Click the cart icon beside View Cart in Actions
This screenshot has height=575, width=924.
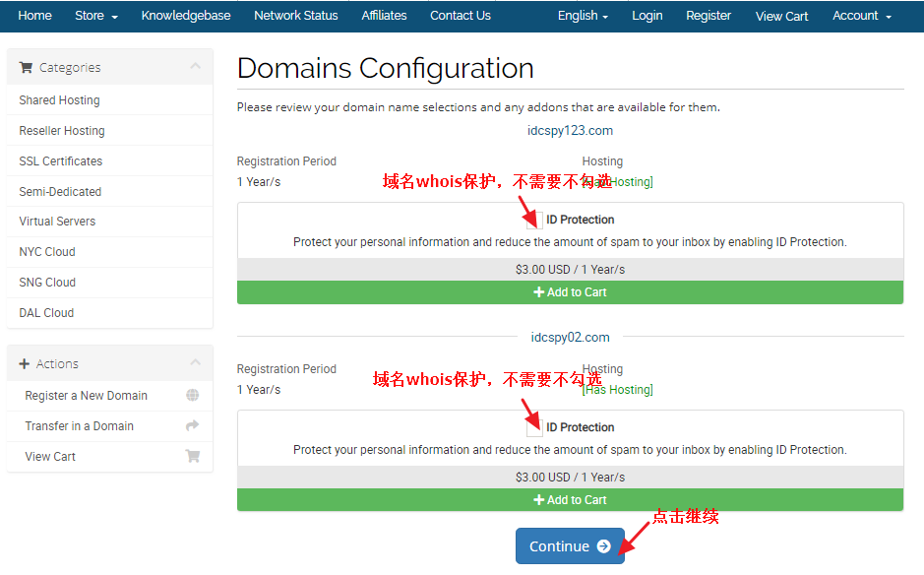pos(192,457)
